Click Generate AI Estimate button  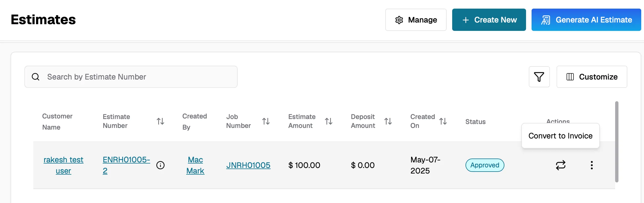(x=586, y=20)
